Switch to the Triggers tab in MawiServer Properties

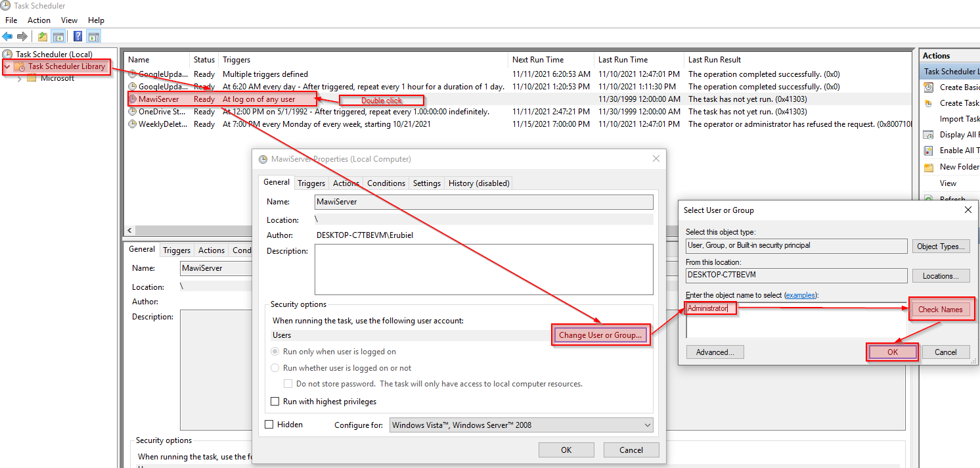[x=311, y=183]
